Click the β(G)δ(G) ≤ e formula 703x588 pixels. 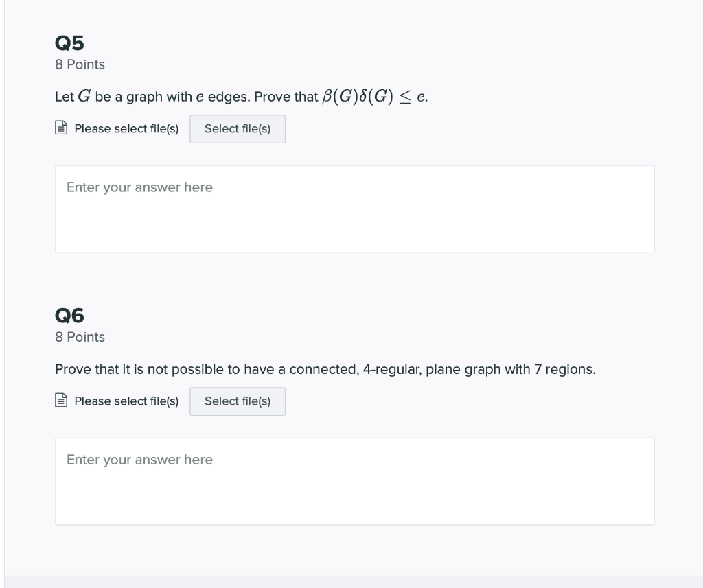(374, 96)
